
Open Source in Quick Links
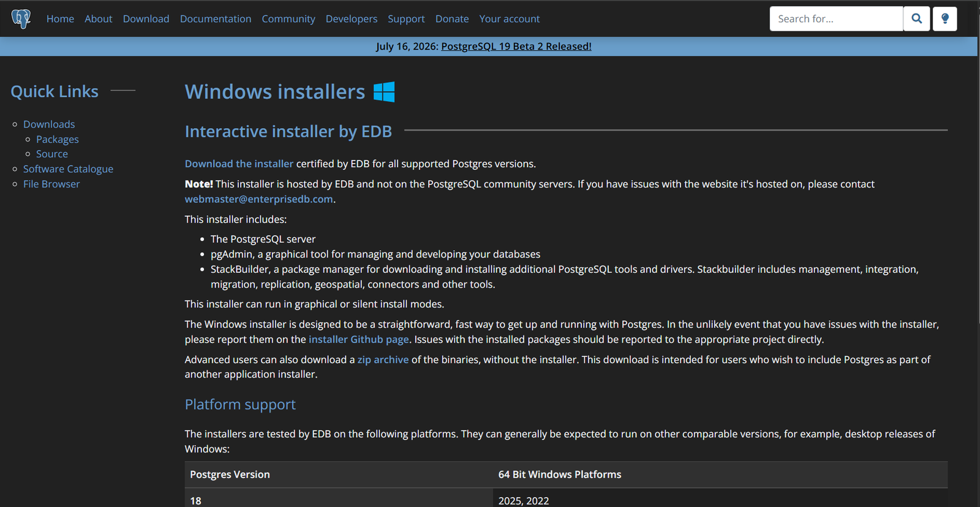52,154
